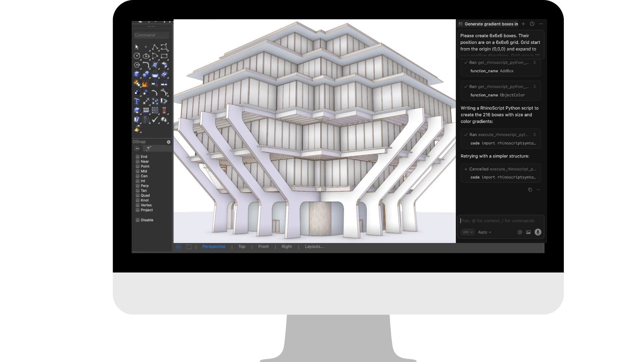This screenshot has width=644, height=362.
Task: Open the Auto model dropdown
Action: tap(484, 232)
